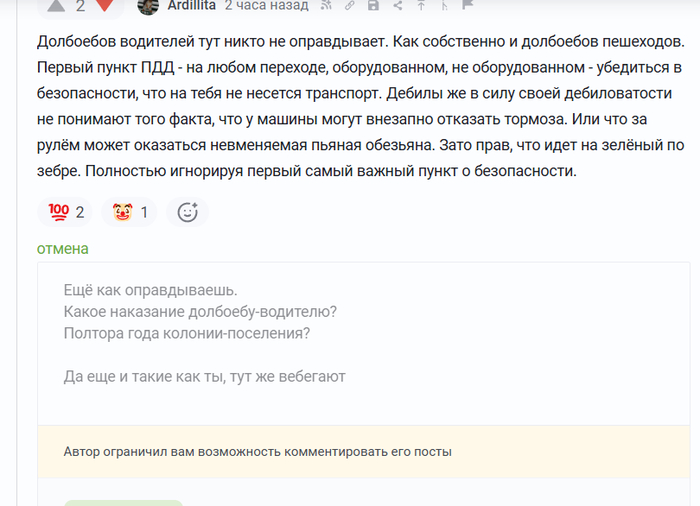Click the comment branch icon beside the up-arrow
Image resolution: width=700 pixels, height=506 pixels.
pyautogui.click(x=444, y=5)
